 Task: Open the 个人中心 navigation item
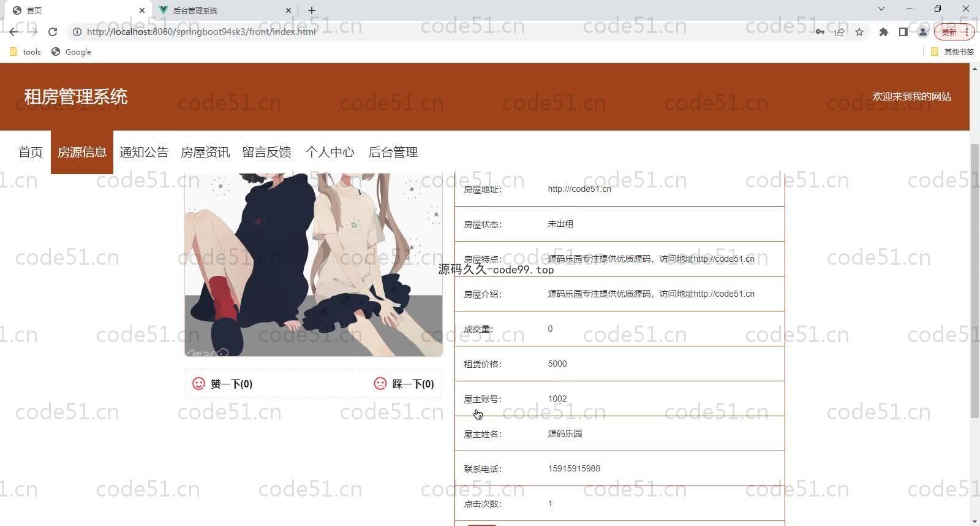pos(330,152)
